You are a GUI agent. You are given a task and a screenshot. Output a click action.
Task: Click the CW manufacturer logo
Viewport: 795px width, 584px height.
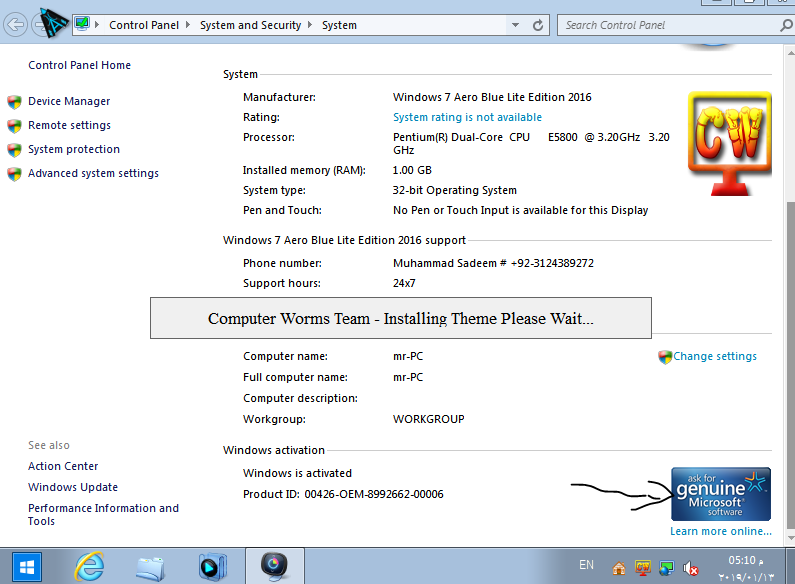pyautogui.click(x=730, y=143)
